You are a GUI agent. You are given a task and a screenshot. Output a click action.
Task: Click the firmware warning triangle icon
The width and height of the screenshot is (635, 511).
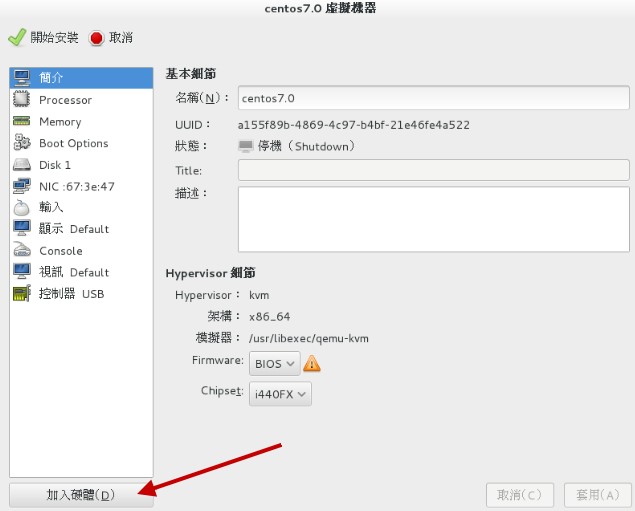pyautogui.click(x=312, y=364)
